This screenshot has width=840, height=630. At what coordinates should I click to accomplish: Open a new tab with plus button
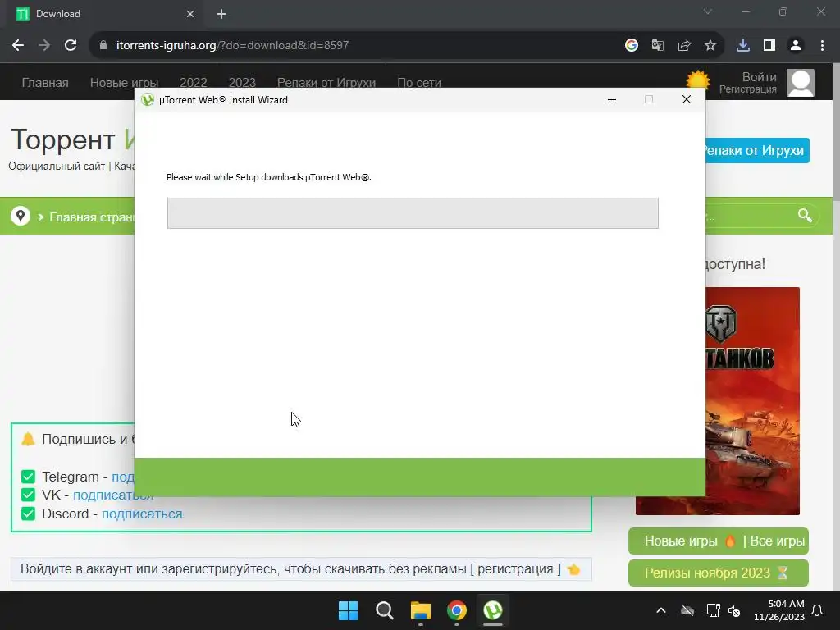221,14
